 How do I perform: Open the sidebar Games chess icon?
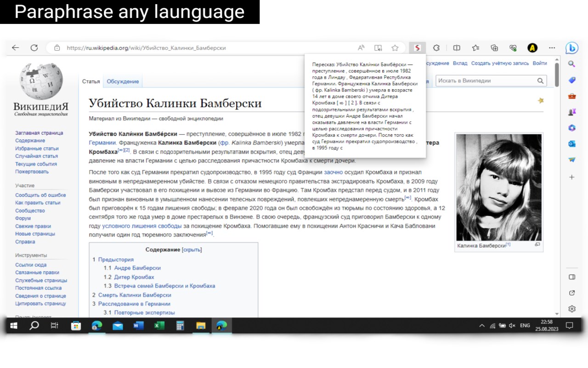(x=572, y=112)
